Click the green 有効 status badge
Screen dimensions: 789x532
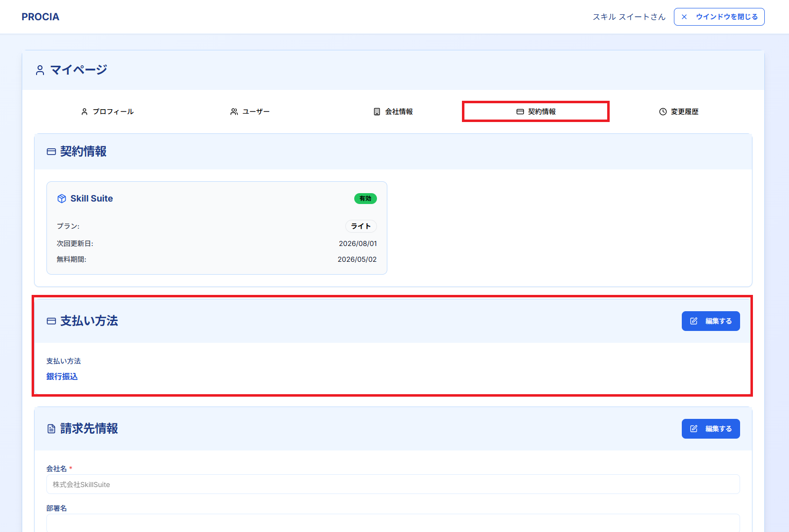click(366, 199)
